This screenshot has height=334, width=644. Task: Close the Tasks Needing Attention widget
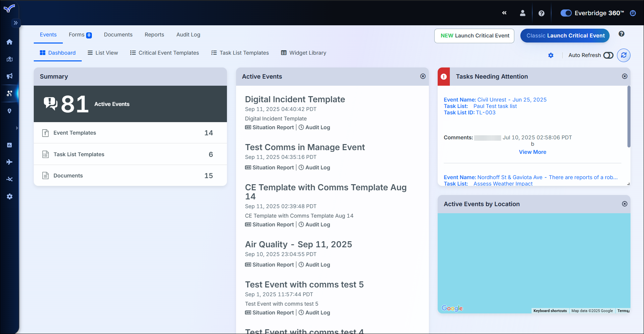(x=625, y=76)
